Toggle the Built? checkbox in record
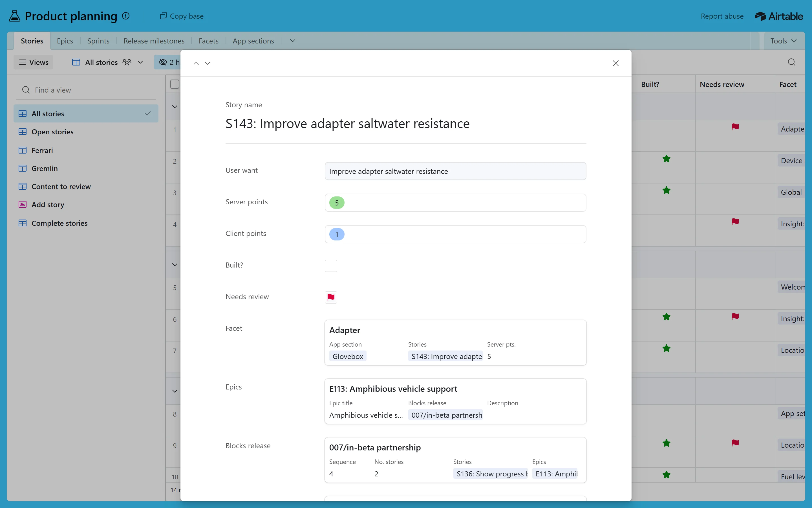The image size is (812, 508). tap(331, 266)
